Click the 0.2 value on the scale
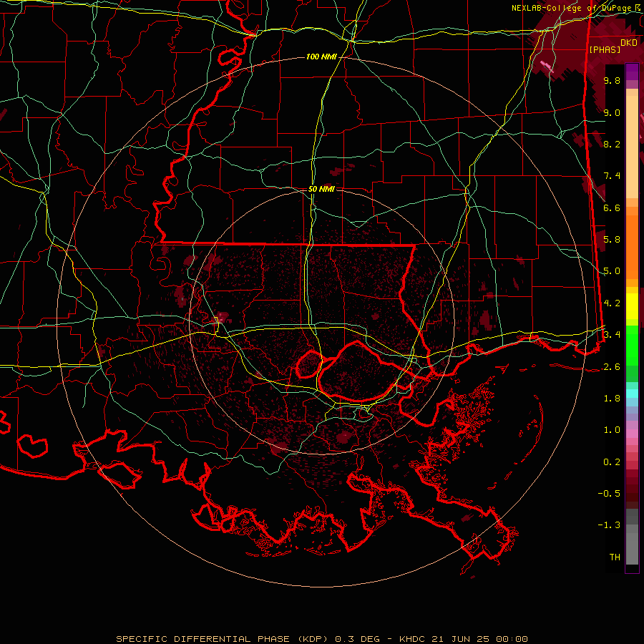Screen dimensions: 644x644 click(612, 462)
